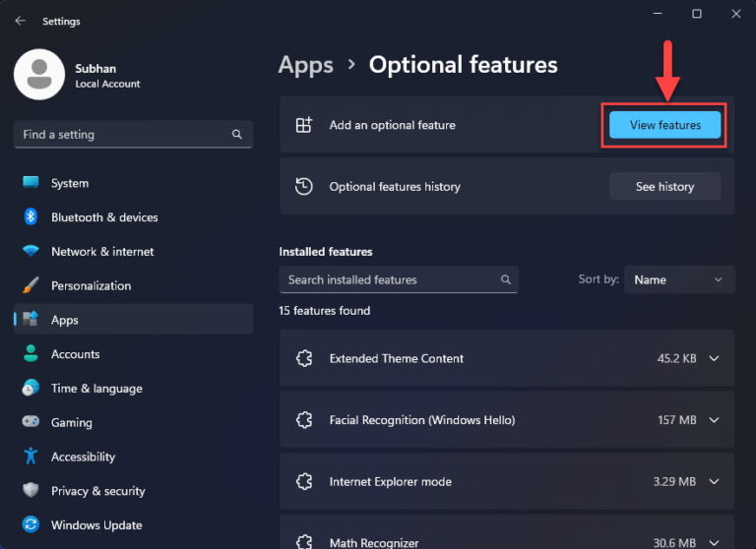
Task: Focus the Find a setting search field
Action: (123, 135)
